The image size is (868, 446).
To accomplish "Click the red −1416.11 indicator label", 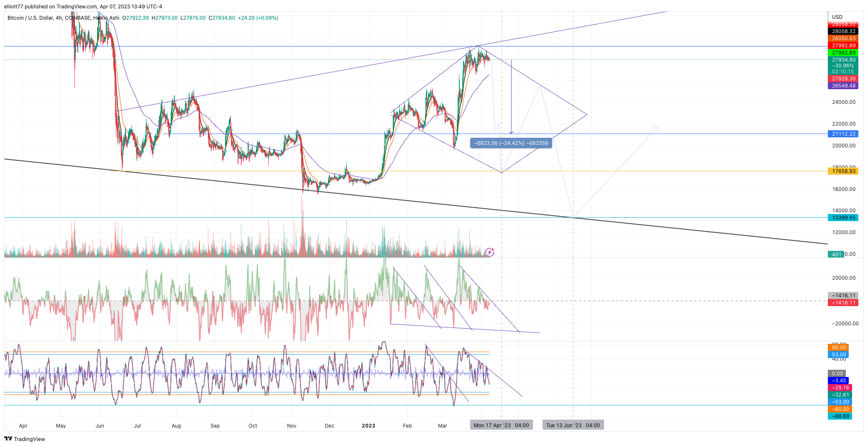I will pos(843,303).
